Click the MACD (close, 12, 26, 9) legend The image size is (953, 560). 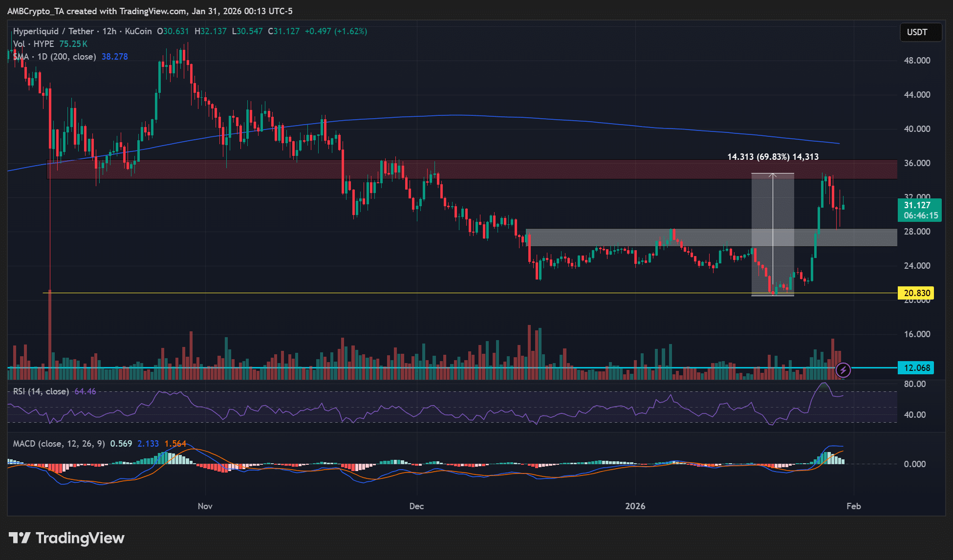click(x=59, y=444)
